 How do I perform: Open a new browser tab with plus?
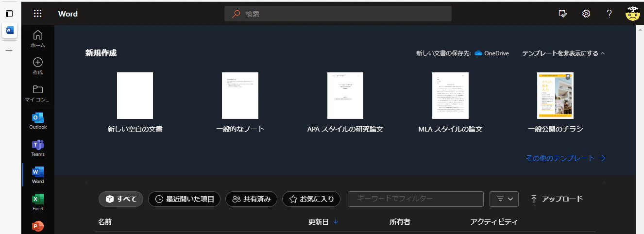point(9,50)
